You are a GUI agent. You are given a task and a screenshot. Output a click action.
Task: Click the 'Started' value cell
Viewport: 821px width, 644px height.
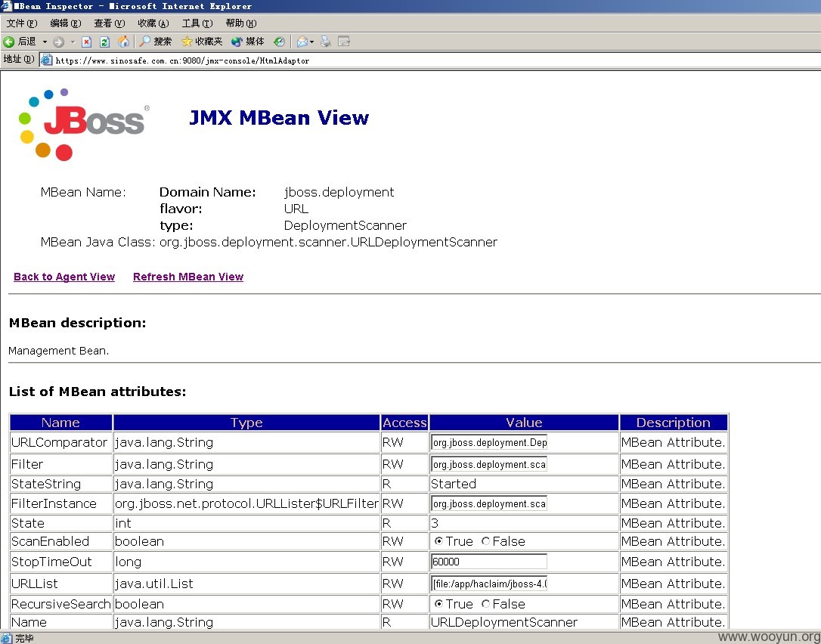524,484
